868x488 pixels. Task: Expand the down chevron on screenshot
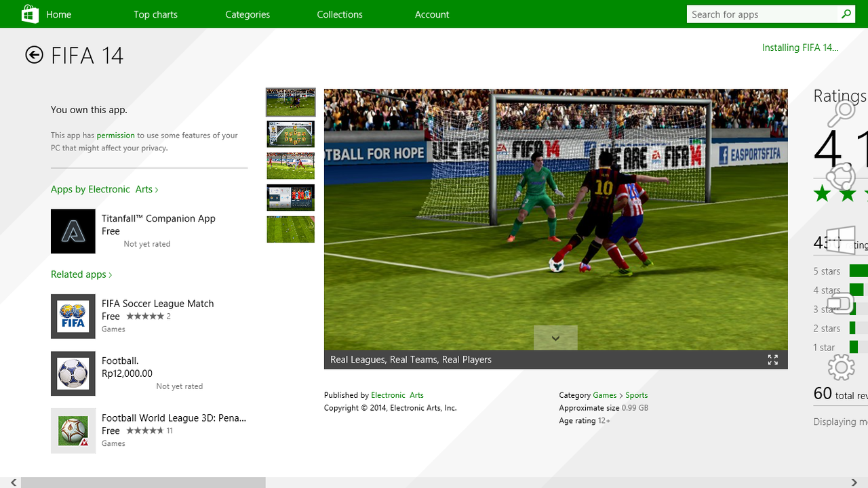pyautogui.click(x=555, y=338)
